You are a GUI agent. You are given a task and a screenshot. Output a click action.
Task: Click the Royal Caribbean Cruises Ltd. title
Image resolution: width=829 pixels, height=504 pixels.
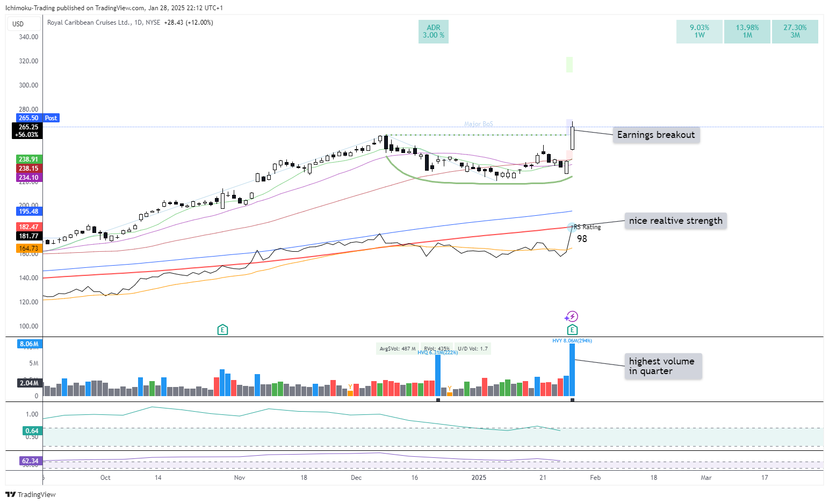click(x=89, y=23)
